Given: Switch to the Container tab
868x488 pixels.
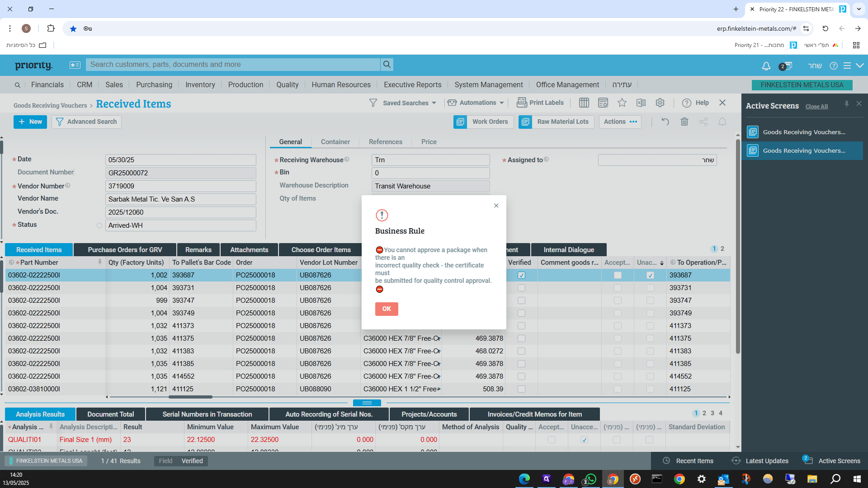Looking at the screenshot, I should pos(335,142).
